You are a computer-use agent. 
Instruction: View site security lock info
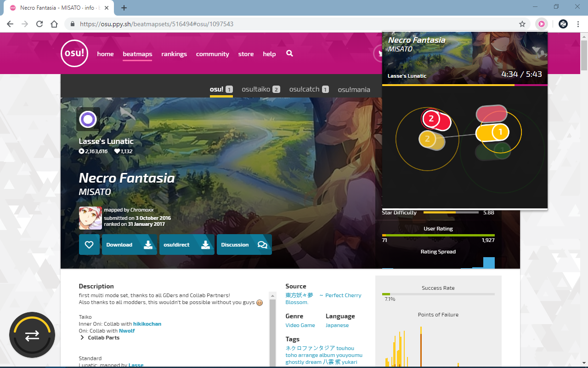(73, 24)
